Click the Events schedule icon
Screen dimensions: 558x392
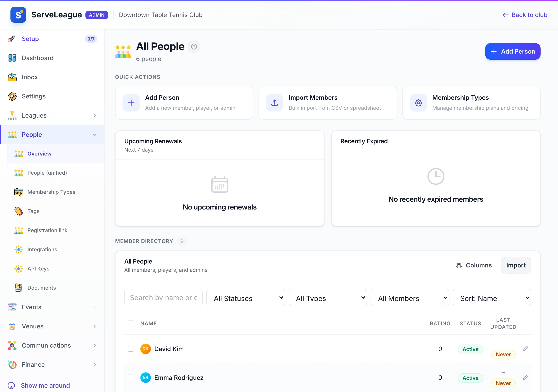pos(12,307)
